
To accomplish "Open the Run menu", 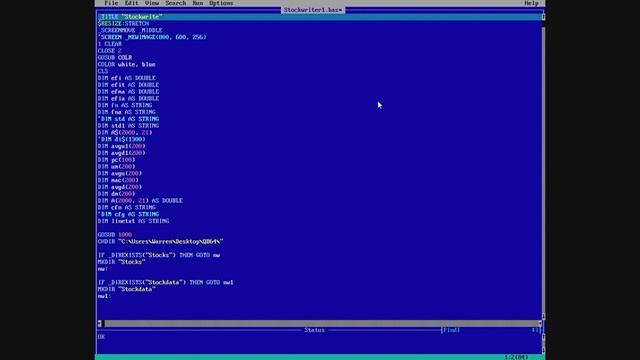I will click(x=198, y=3).
